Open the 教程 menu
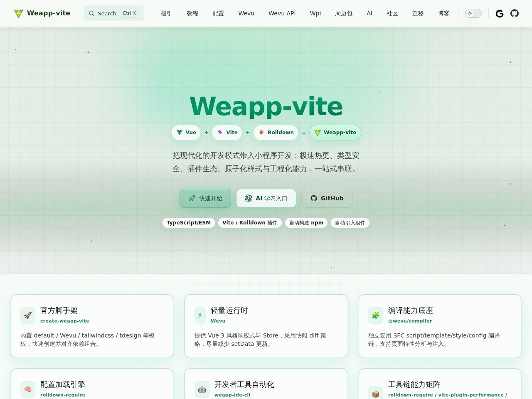Image resolution: width=532 pixels, height=399 pixels. (x=192, y=13)
